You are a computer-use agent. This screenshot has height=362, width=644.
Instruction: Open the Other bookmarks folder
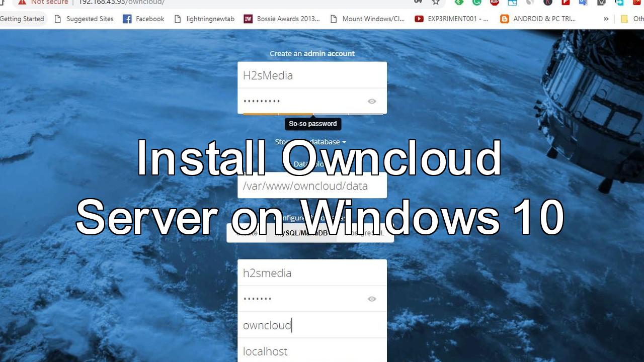[x=632, y=19]
